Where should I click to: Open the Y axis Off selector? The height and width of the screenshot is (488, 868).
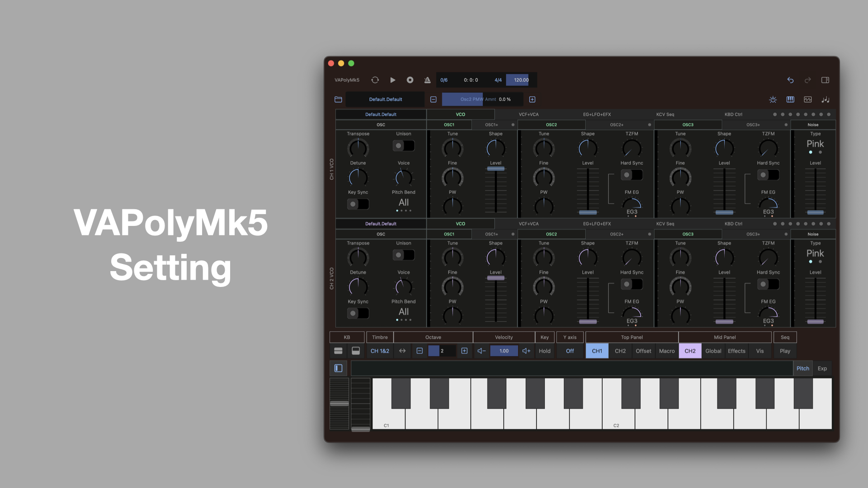tap(570, 351)
